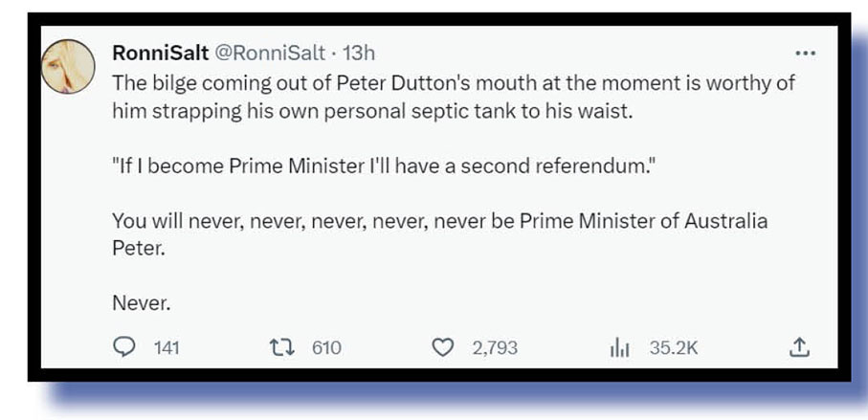Click the final standalone 'Never.' line

click(x=141, y=303)
